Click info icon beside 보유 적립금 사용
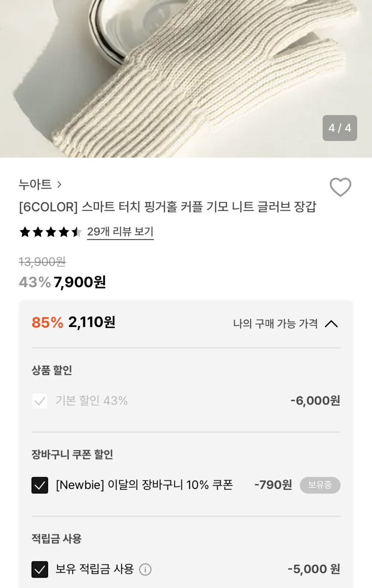 click(145, 569)
